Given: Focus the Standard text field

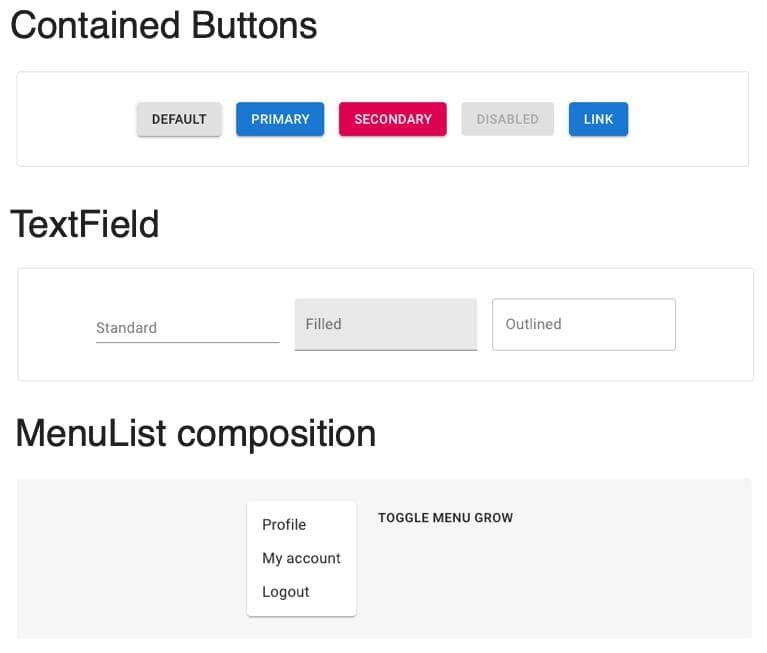Looking at the screenshot, I should point(187,327).
